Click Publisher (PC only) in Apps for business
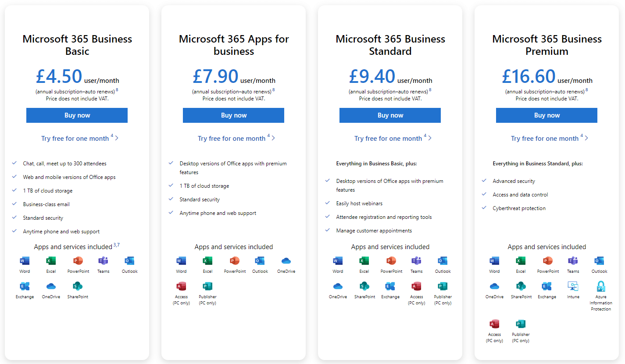The height and width of the screenshot is (364, 625). [x=207, y=285]
